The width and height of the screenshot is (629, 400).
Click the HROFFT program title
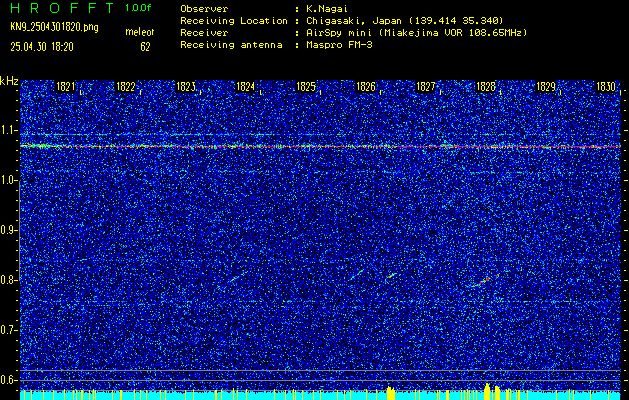point(62,8)
